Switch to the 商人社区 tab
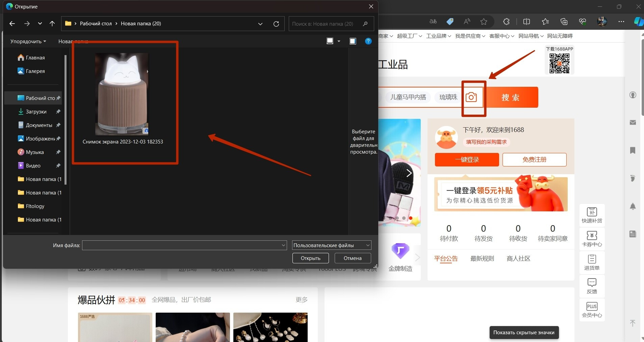The height and width of the screenshot is (342, 644). point(518,259)
